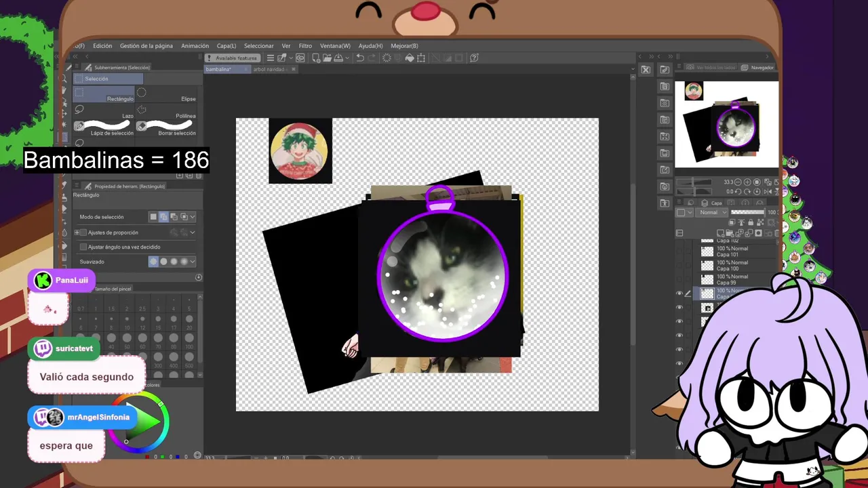Viewport: 868px width, 488px height.
Task: Select the 'remove from selection' mode button
Action: click(174, 217)
